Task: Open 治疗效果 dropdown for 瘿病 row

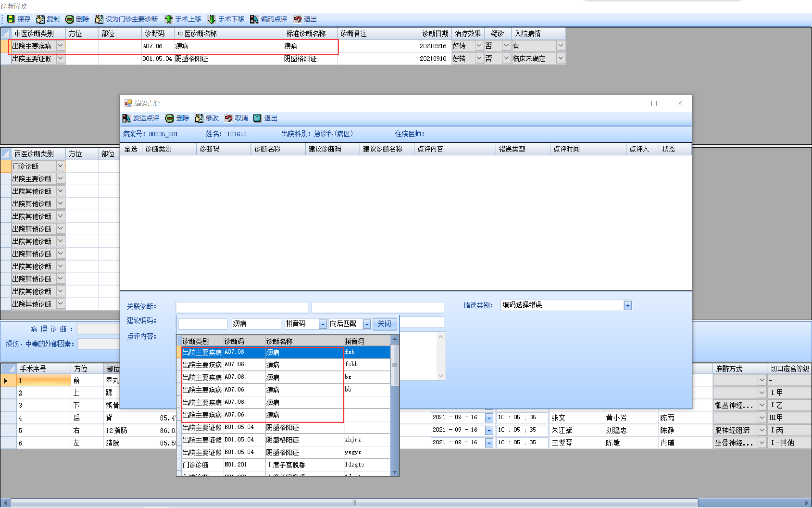Action: pyautogui.click(x=479, y=46)
